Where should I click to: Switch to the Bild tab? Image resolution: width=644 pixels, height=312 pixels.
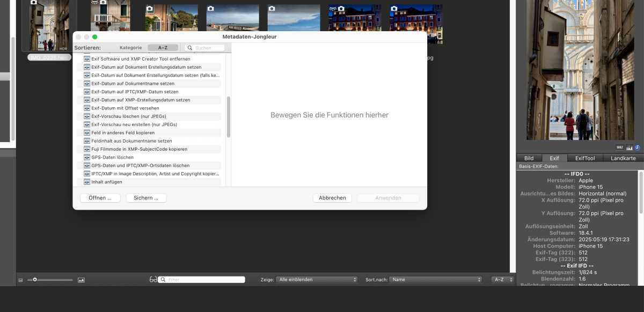point(529,158)
